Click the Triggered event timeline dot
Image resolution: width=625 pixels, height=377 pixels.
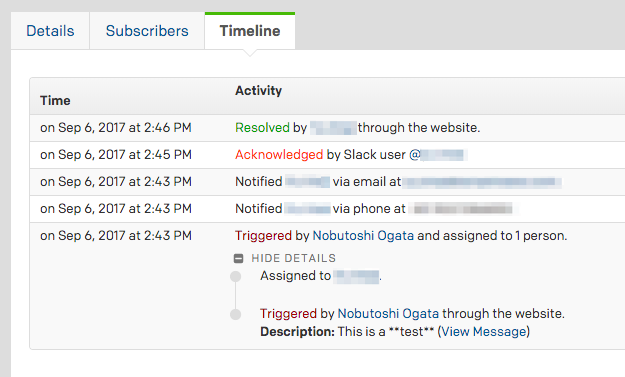coord(236,314)
